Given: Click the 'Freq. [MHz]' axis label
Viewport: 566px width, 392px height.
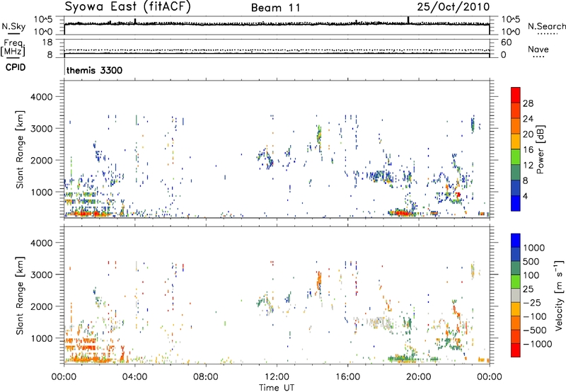Looking at the screenshot, I should click(13, 48).
